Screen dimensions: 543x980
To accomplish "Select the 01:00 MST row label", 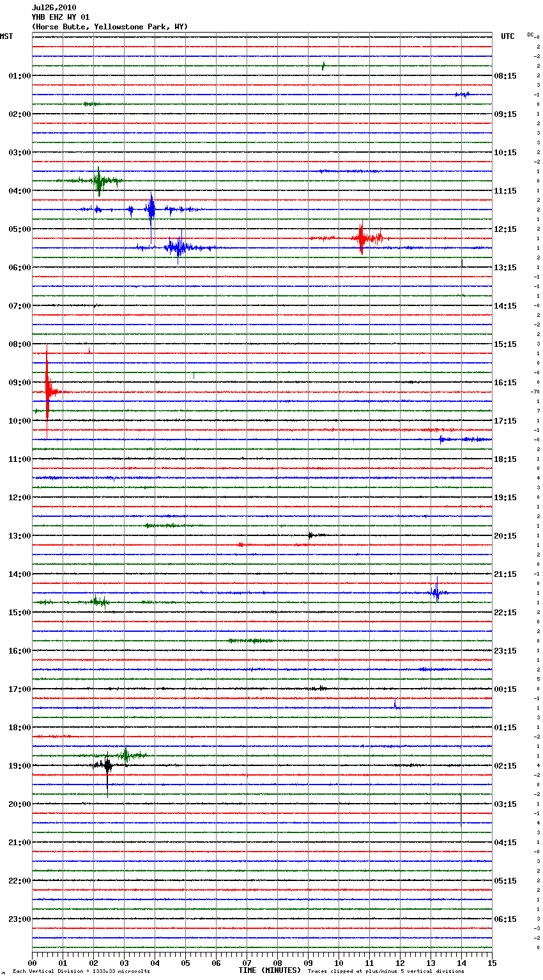I will click(20, 76).
